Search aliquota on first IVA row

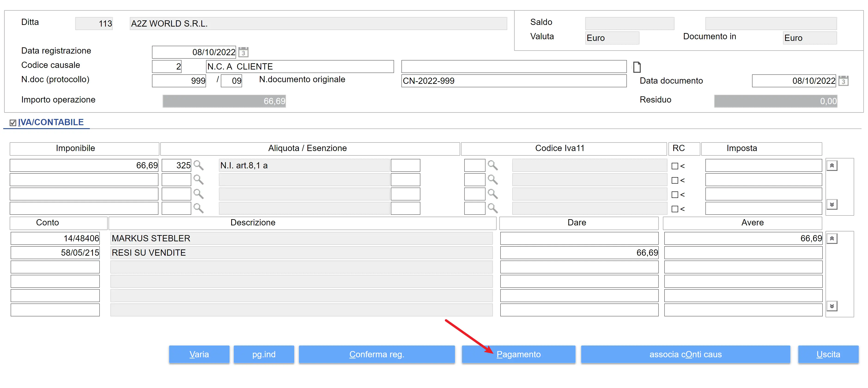point(198,165)
